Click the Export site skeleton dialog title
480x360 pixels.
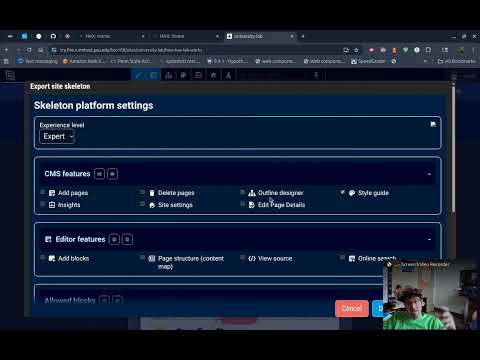(60, 86)
